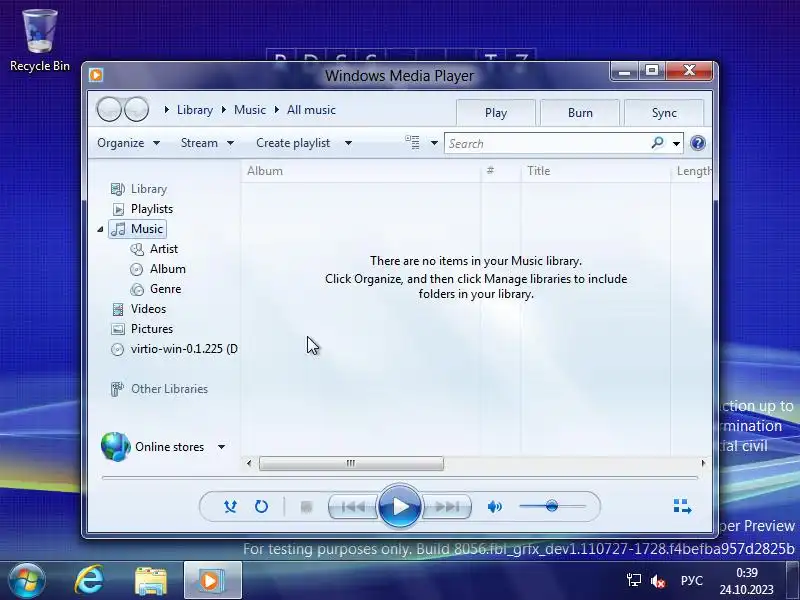800x600 pixels.
Task: Click the Forward navigation button
Action: [136, 109]
